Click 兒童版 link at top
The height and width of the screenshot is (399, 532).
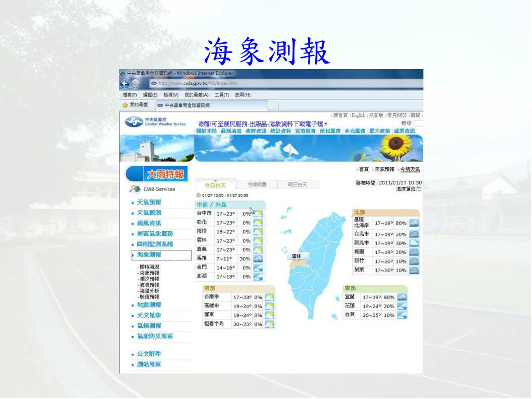coord(376,115)
